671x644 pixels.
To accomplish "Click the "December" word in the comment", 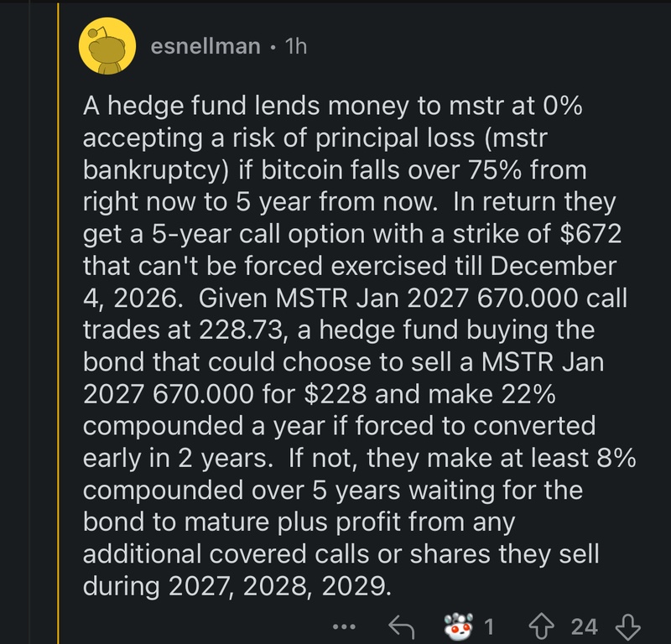I will [x=554, y=266].
